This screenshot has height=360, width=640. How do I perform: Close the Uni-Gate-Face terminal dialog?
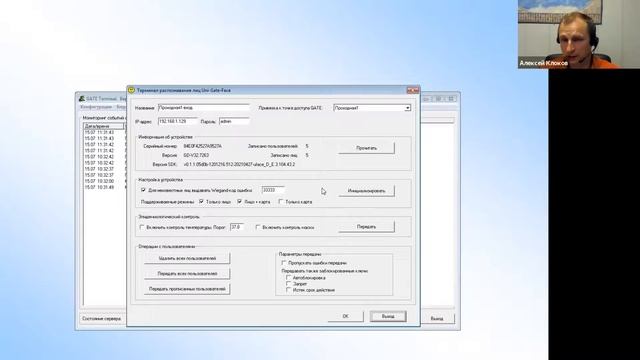[x=413, y=90]
